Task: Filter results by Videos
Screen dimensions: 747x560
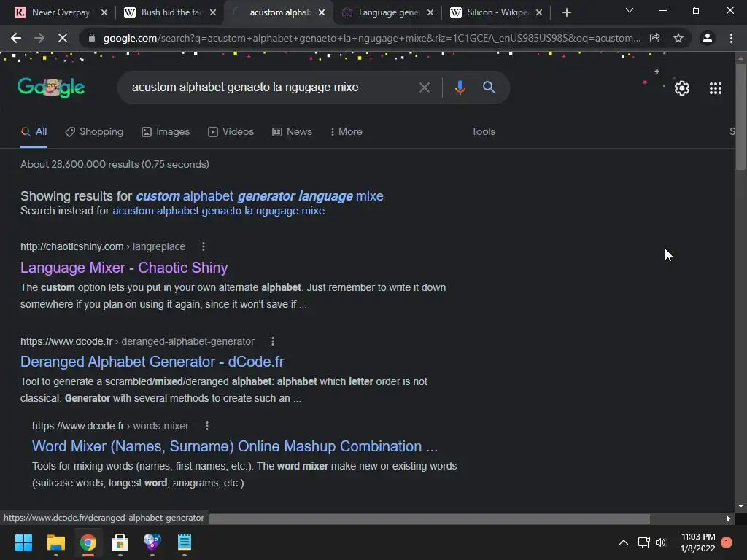Action: 231,132
